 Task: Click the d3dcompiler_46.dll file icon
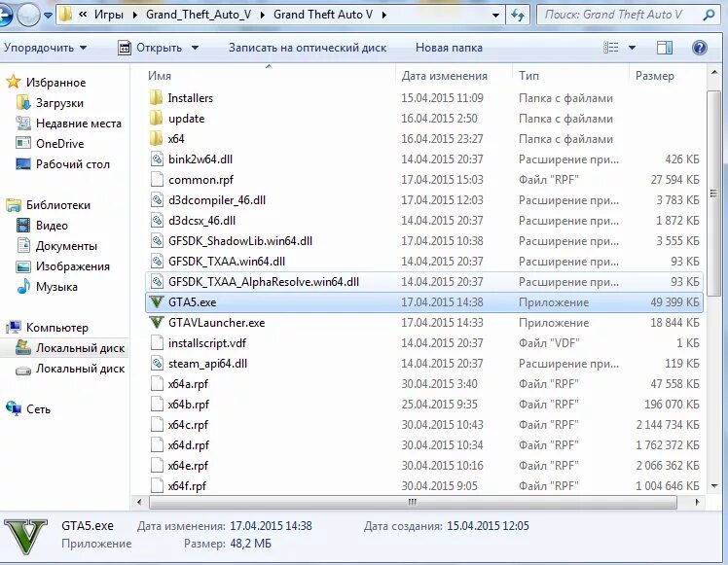pyautogui.click(x=157, y=200)
